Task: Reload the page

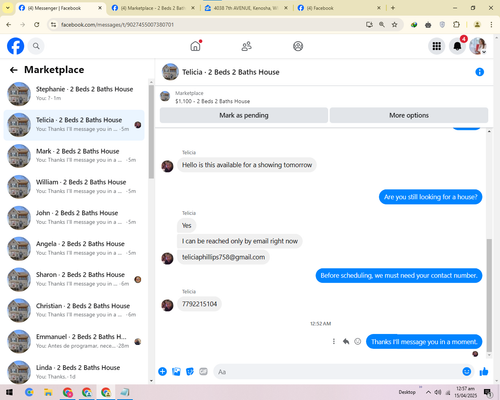Action: coord(37,25)
